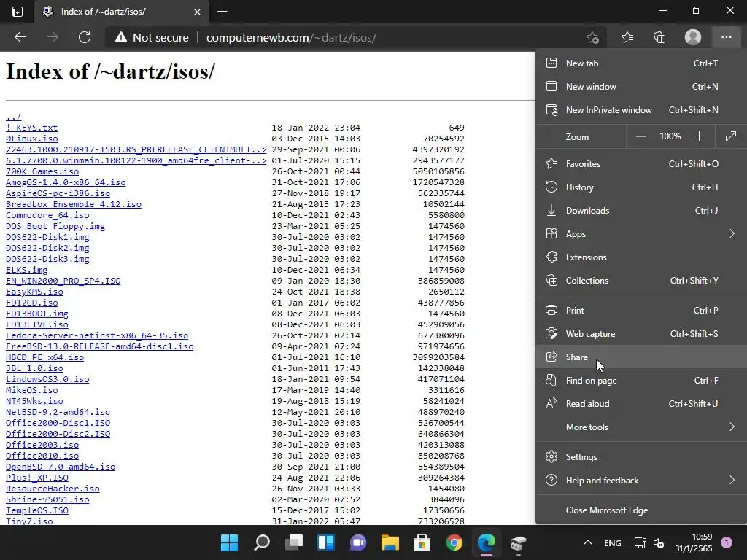The width and height of the screenshot is (747, 560).
Task: Click the forward navigation arrow
Action: click(53, 37)
